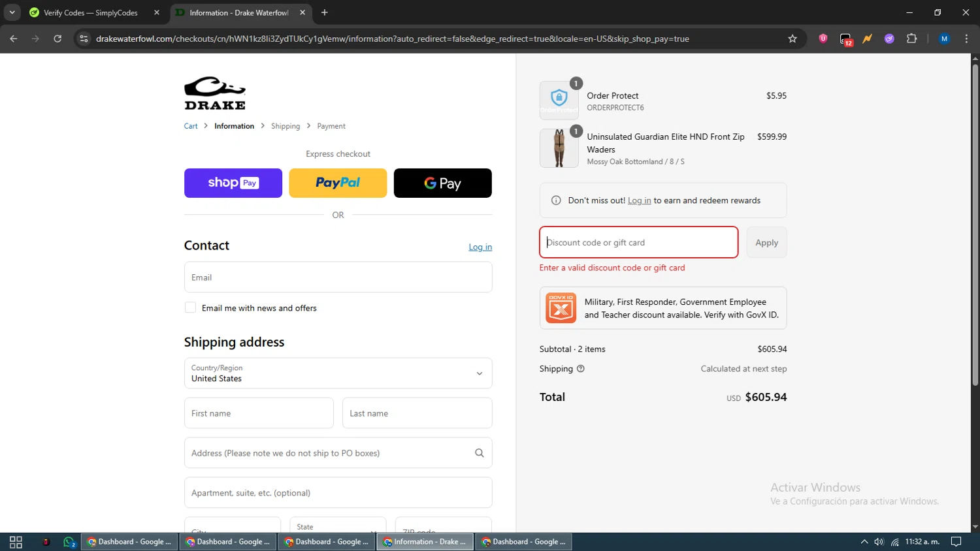Click Log in next to Contact
980x551 pixels.
click(480, 247)
